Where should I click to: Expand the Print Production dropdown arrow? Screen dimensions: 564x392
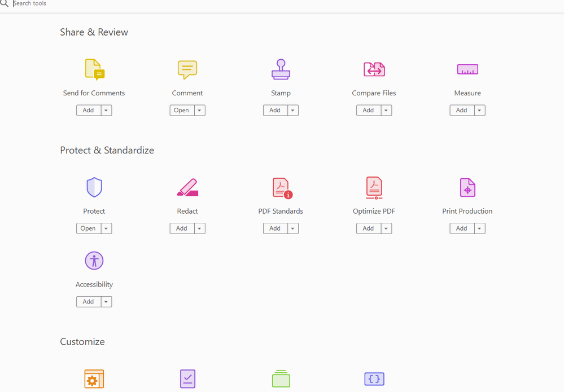tap(479, 228)
